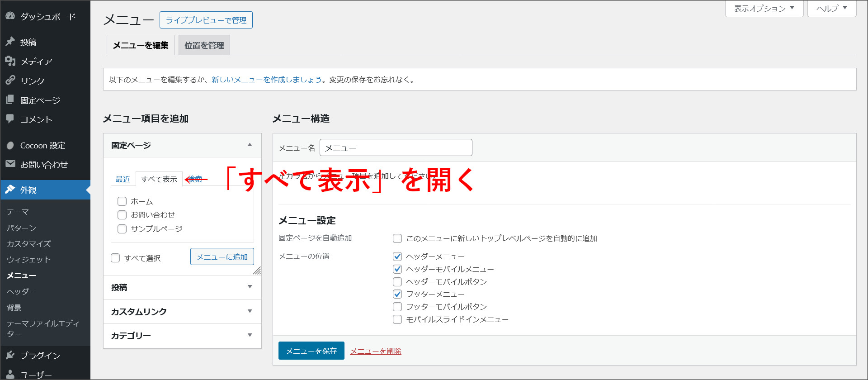Tick the すべて選択 checkbox
The width and height of the screenshot is (868, 380).
pyautogui.click(x=115, y=258)
